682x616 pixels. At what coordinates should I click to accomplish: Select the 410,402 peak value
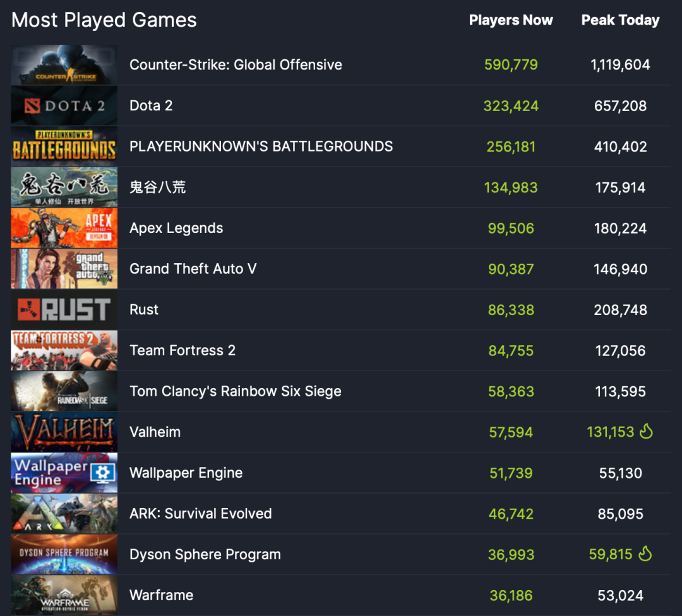coord(620,147)
